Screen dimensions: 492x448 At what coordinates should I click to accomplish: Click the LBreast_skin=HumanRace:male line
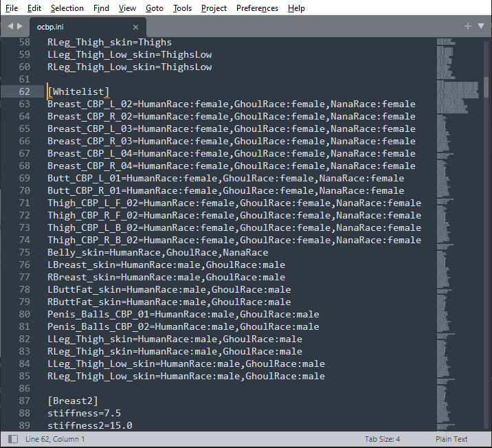[x=166, y=265]
